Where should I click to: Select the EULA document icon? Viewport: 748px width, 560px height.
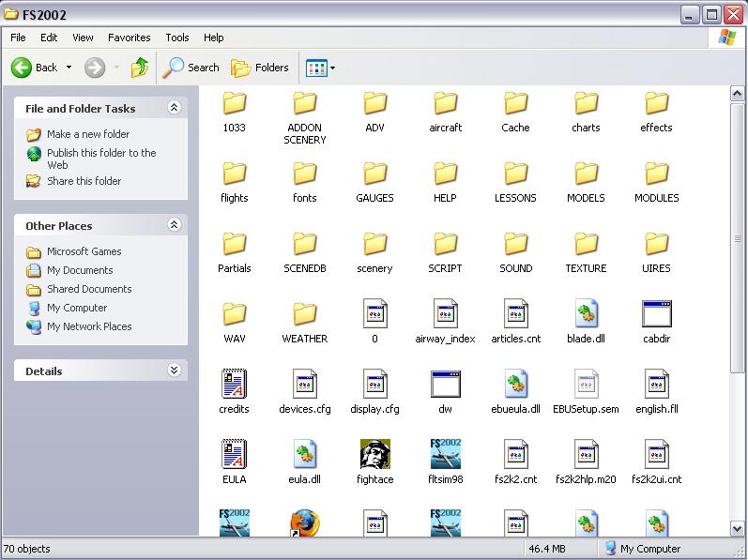click(235, 454)
